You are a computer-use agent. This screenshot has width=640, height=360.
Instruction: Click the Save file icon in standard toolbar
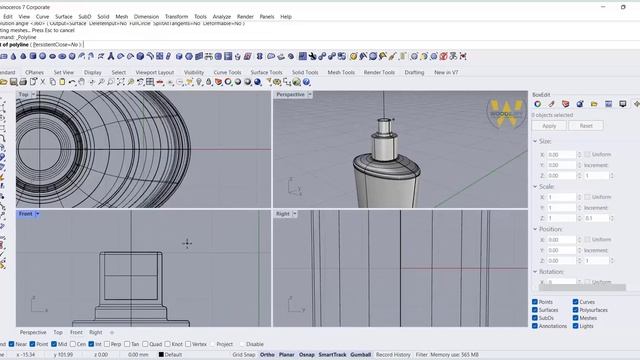13,82
